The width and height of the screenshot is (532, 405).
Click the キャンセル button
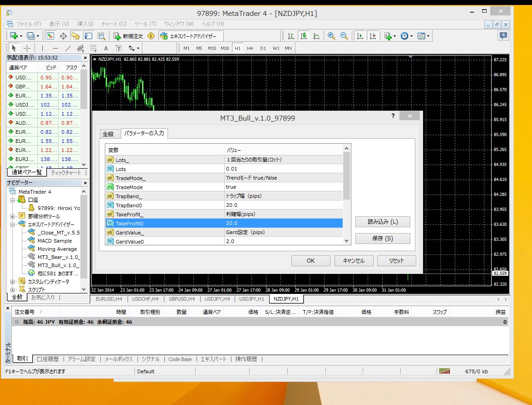coord(354,261)
